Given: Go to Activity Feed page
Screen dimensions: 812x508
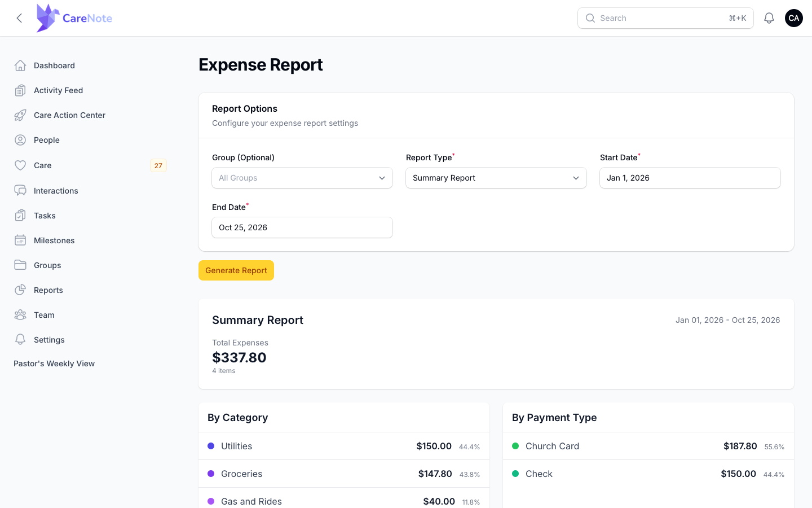Looking at the screenshot, I should coord(90,90).
